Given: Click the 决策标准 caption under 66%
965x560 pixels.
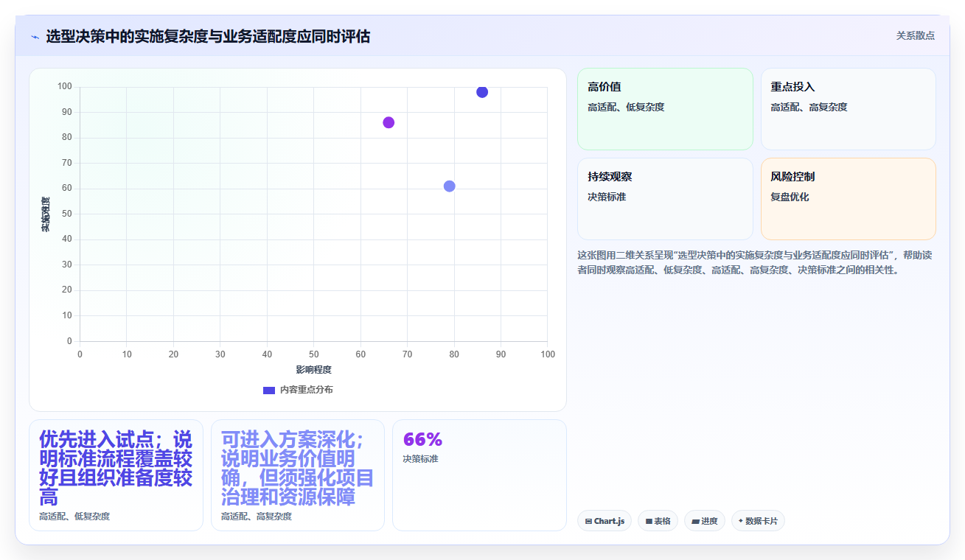Looking at the screenshot, I should tap(420, 459).
